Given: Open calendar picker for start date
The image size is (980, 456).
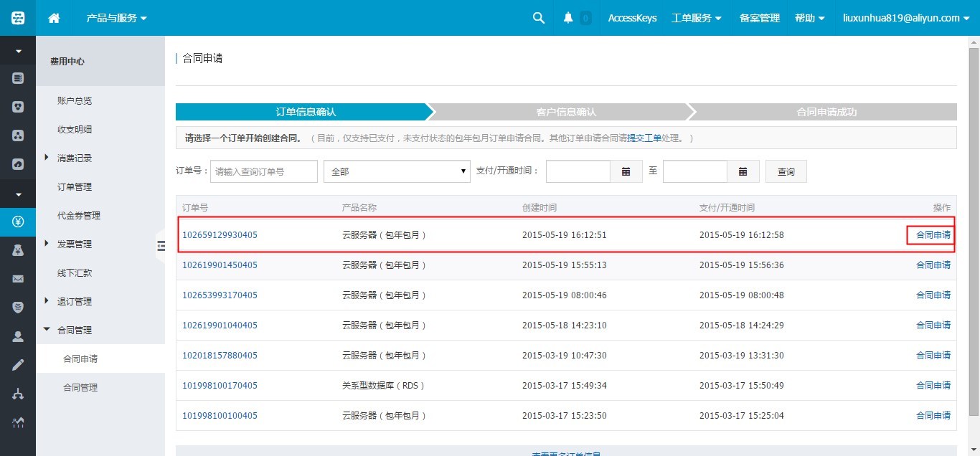Looking at the screenshot, I should [626, 171].
